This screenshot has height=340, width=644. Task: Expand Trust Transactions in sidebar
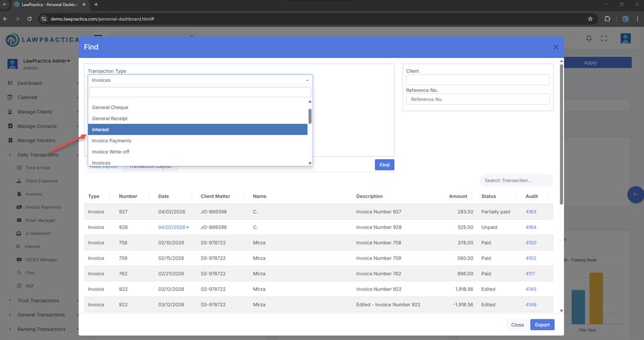click(38, 301)
